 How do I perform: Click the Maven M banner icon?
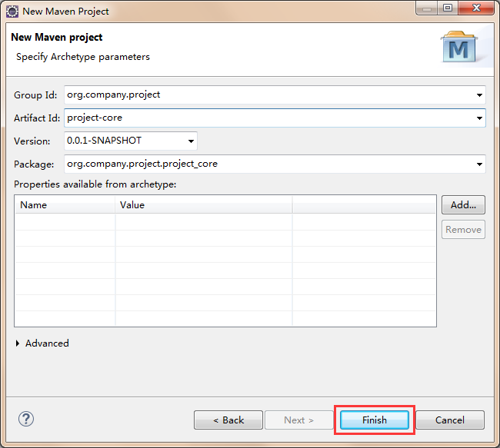[x=459, y=48]
